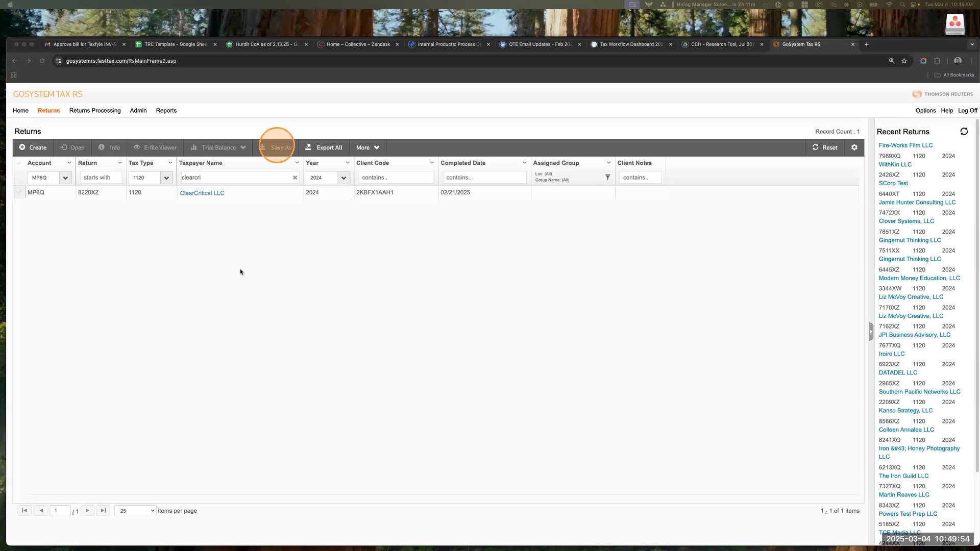Open the Year filter dropdown
This screenshot has width=980, height=551.
tap(344, 178)
